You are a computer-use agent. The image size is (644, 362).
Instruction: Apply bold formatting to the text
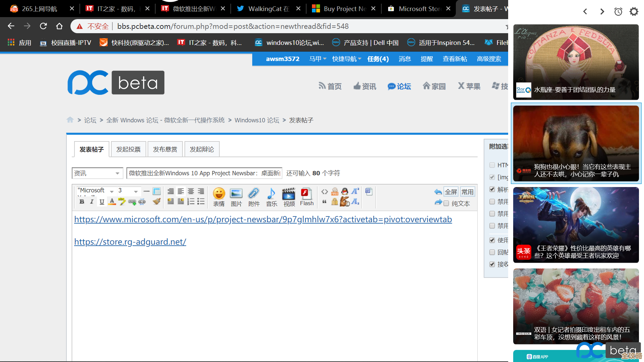(82, 201)
